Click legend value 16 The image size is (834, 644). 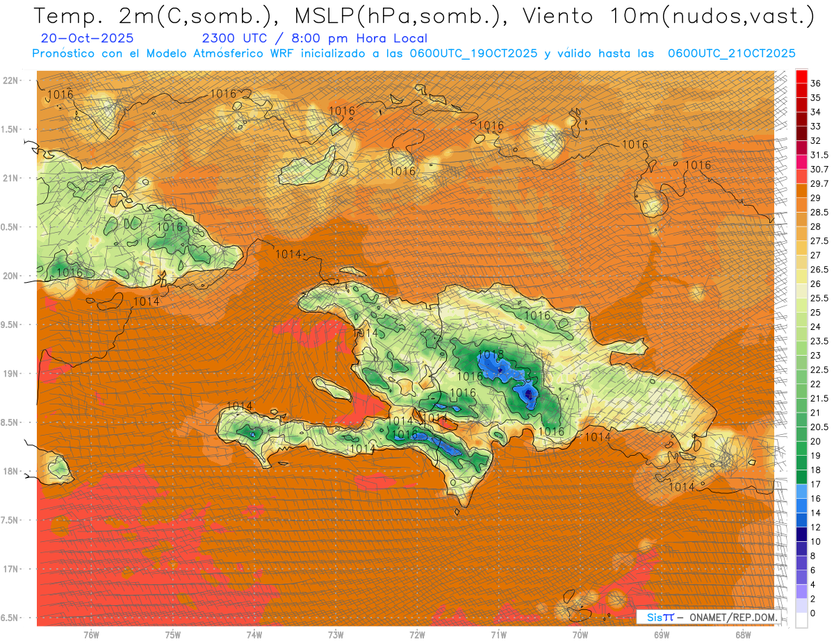(816, 499)
